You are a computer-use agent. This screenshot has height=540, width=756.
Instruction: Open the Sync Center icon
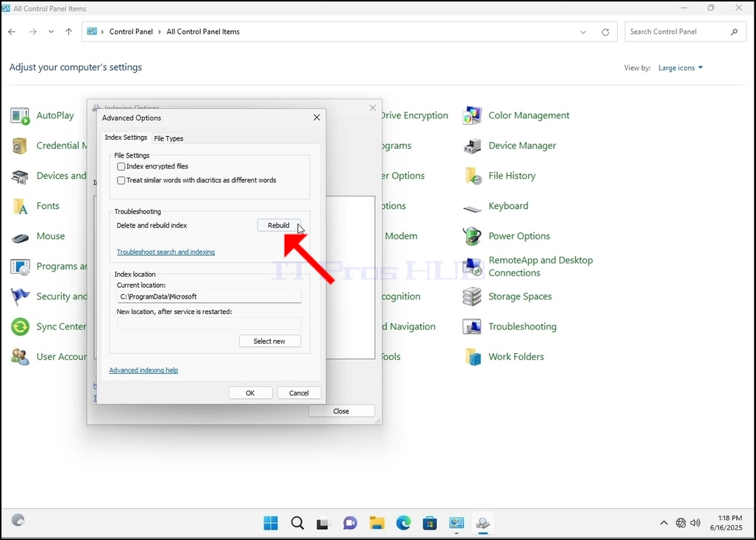[x=21, y=327]
